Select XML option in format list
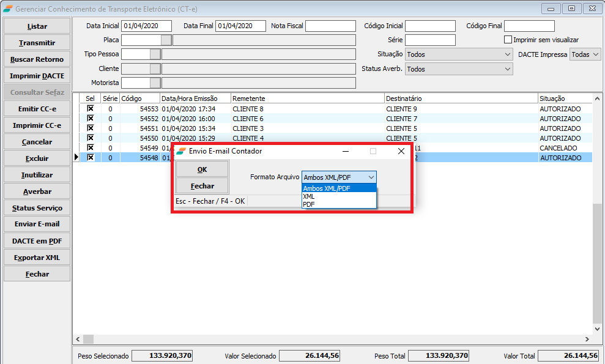The width and height of the screenshot is (605, 364). point(309,196)
